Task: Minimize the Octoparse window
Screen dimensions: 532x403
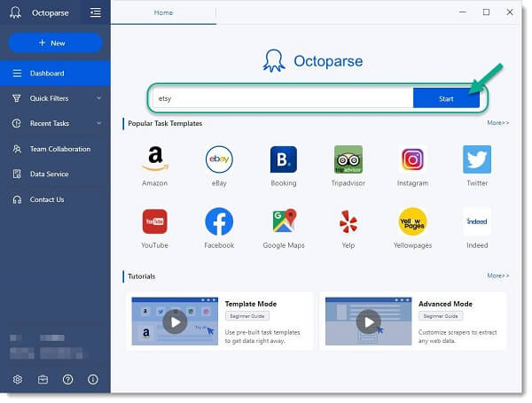Action: tap(463, 12)
